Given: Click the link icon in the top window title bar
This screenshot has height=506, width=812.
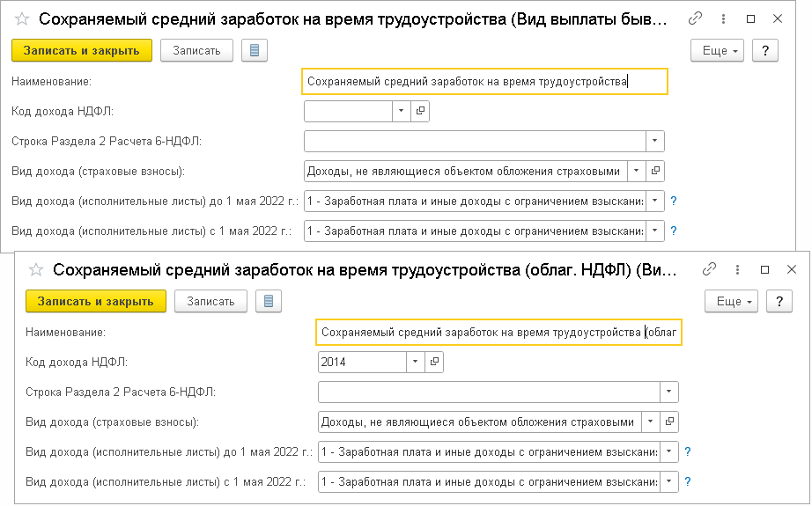Looking at the screenshot, I should click(696, 18).
